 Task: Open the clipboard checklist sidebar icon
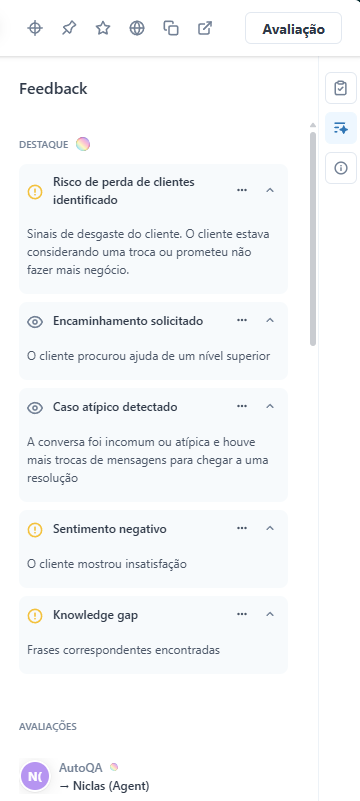point(341,88)
